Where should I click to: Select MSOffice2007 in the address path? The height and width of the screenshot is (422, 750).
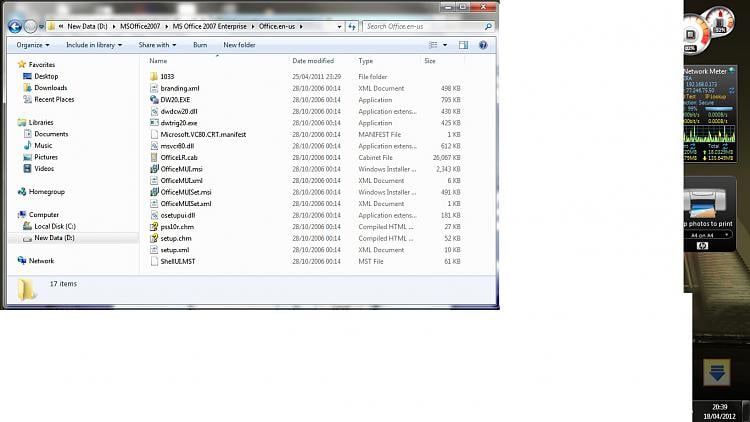[x=140, y=26]
